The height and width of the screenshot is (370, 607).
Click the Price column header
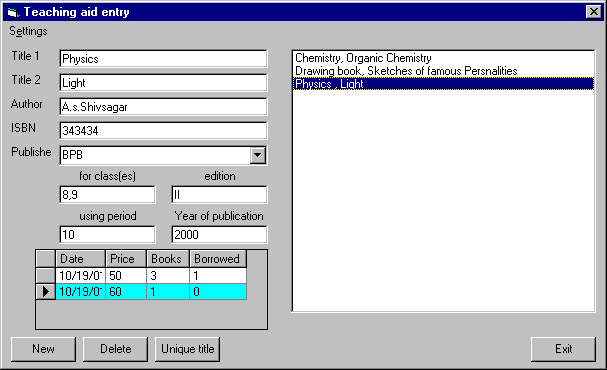[126, 259]
